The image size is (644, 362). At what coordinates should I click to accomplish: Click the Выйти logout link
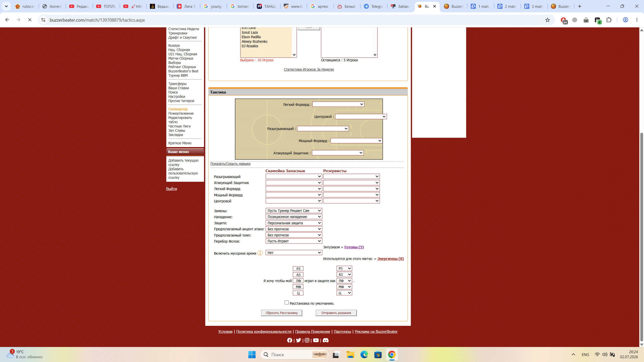171,189
